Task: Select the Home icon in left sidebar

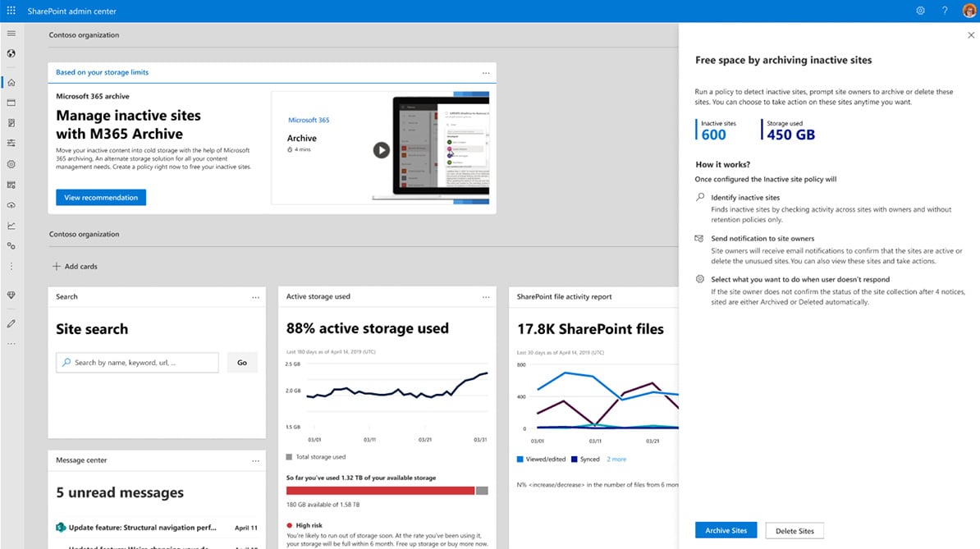Action: coord(11,82)
